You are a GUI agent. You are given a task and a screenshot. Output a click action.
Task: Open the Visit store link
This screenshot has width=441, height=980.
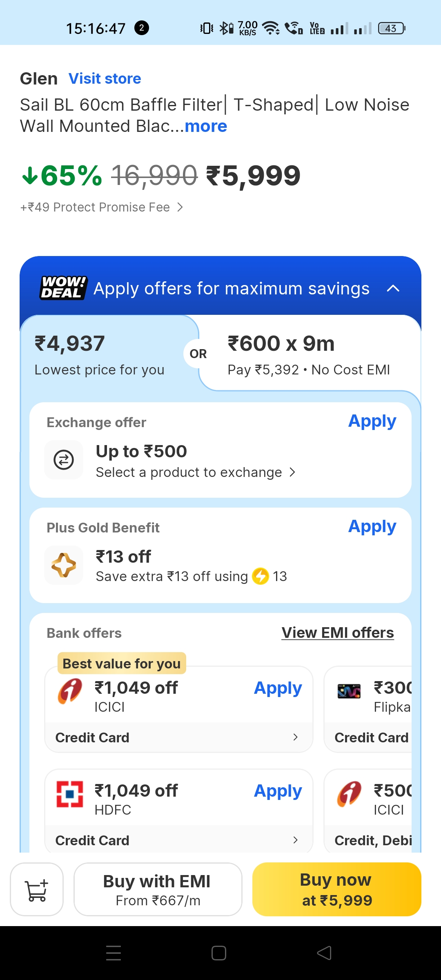(x=105, y=78)
